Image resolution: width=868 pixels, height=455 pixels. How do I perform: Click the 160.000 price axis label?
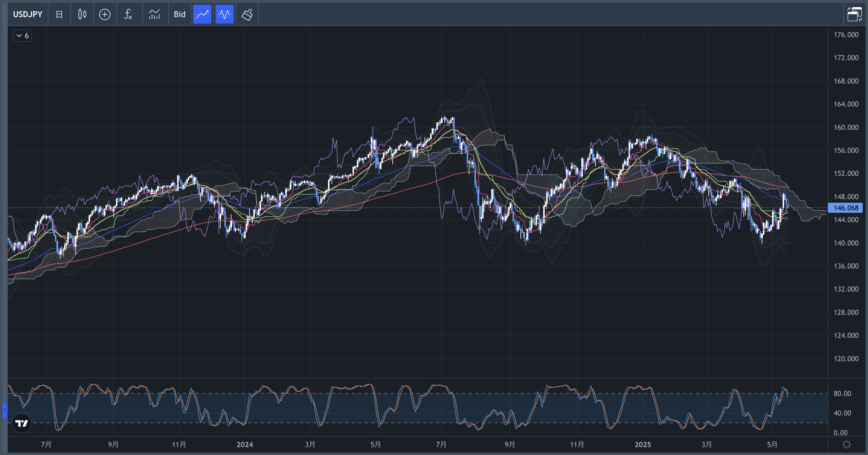click(846, 127)
